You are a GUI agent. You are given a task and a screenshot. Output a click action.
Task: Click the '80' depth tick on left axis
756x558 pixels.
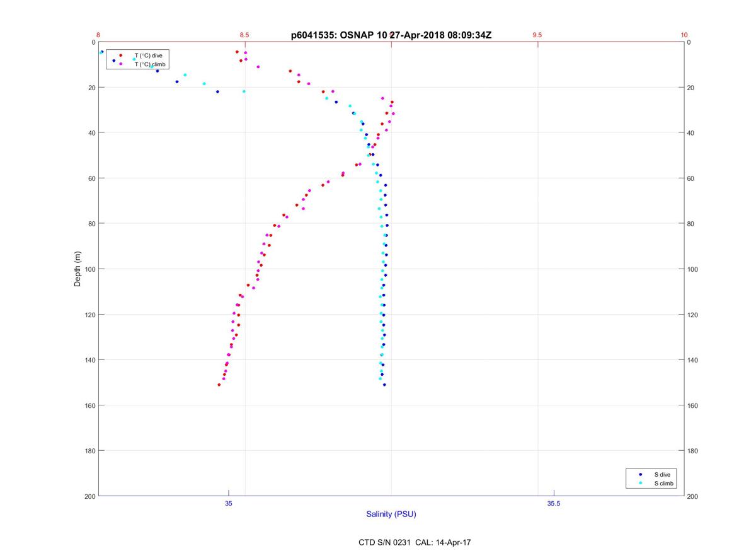coord(91,224)
